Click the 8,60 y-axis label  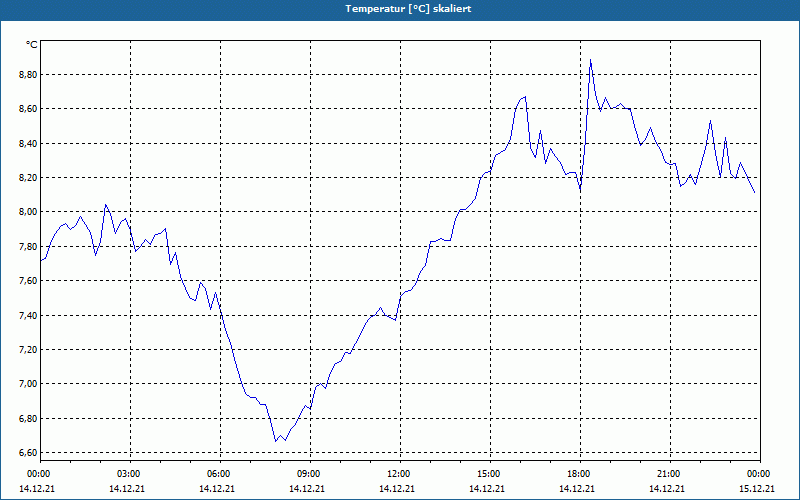tap(29, 109)
